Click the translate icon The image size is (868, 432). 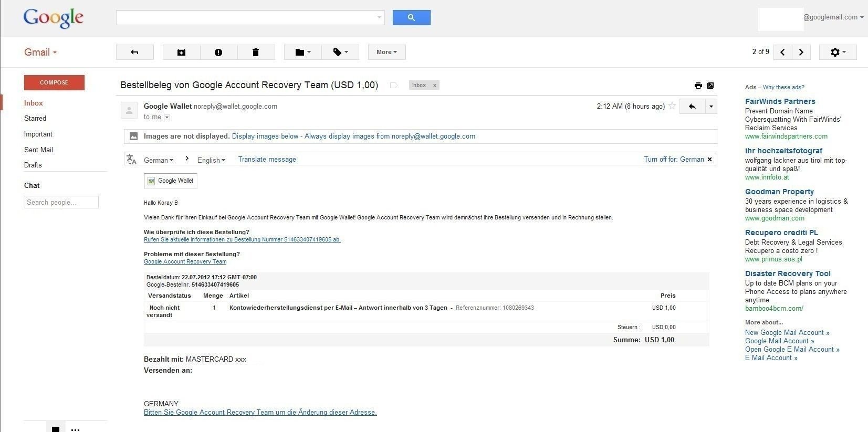[x=132, y=159]
